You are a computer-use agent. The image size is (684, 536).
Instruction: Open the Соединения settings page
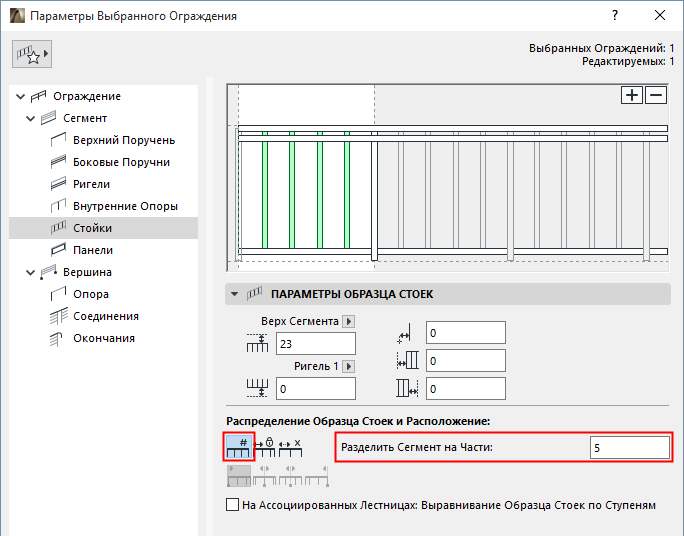pos(106,316)
